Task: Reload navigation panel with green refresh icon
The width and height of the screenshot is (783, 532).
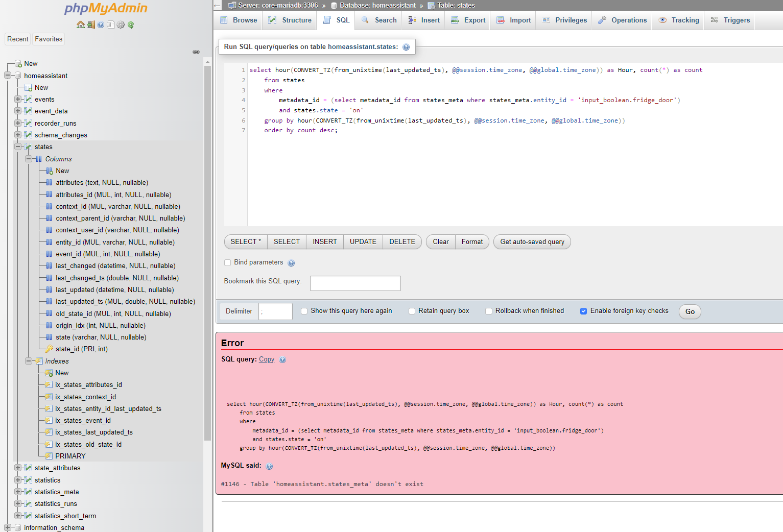Action: point(131,25)
